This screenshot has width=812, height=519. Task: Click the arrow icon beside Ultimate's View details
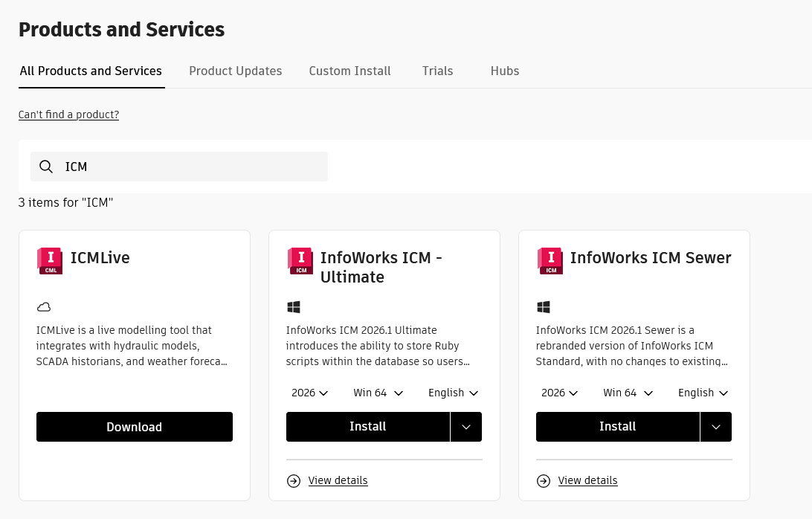[x=293, y=480]
